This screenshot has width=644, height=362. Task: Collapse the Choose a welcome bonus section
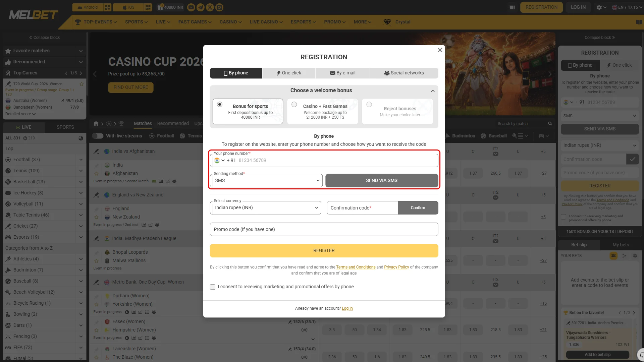[x=433, y=91]
